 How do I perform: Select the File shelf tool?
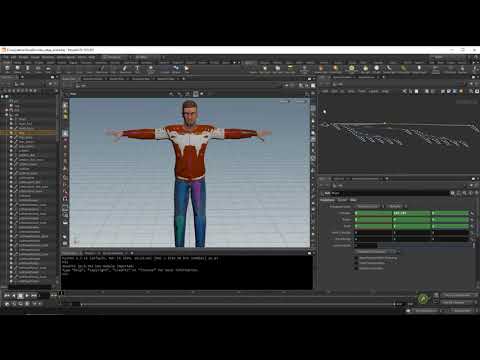(187, 69)
